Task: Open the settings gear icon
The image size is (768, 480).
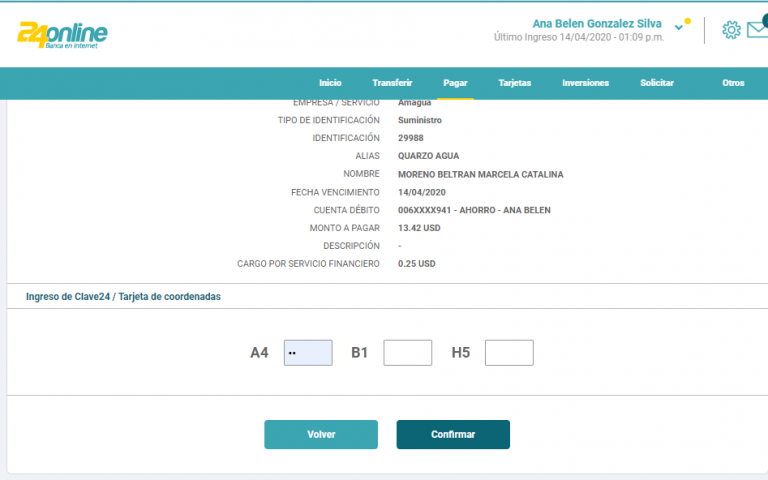Action: tap(731, 30)
